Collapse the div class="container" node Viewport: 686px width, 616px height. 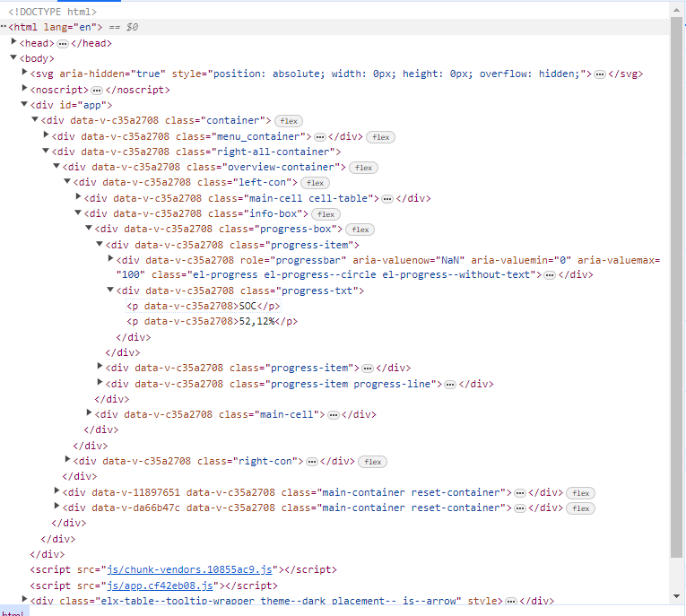tap(35, 119)
